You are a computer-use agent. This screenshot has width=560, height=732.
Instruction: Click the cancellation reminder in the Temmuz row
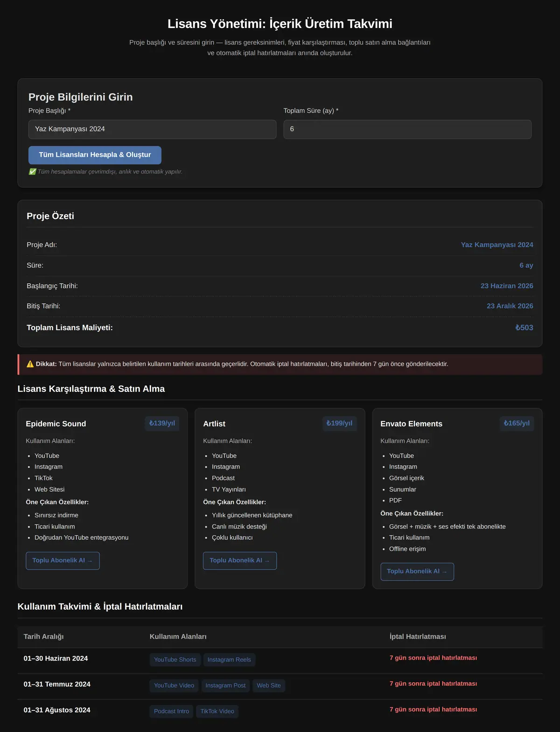433,683
